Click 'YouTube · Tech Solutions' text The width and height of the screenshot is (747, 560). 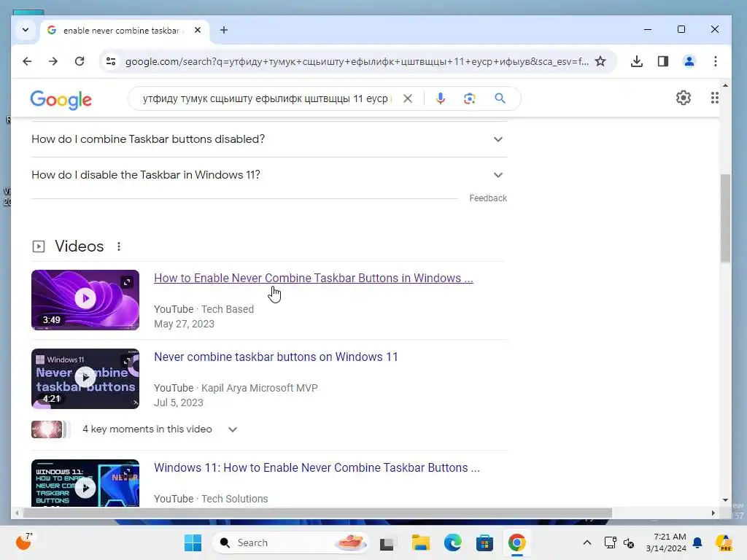point(211,499)
